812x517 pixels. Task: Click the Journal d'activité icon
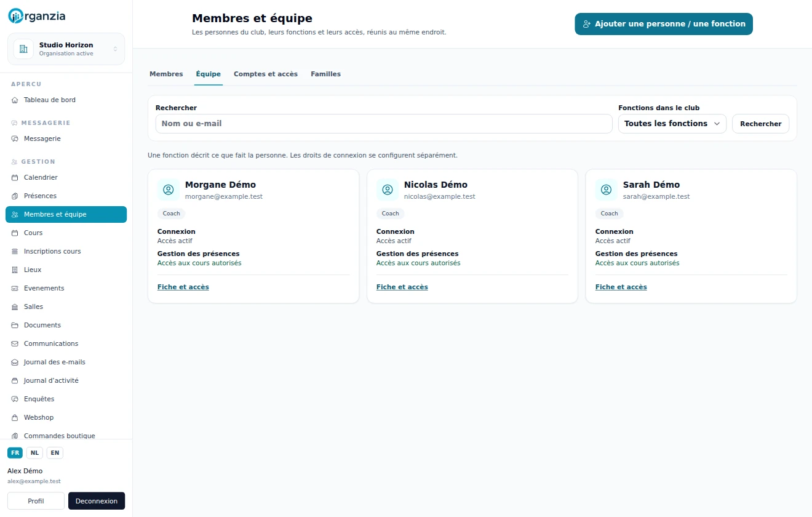(15, 380)
